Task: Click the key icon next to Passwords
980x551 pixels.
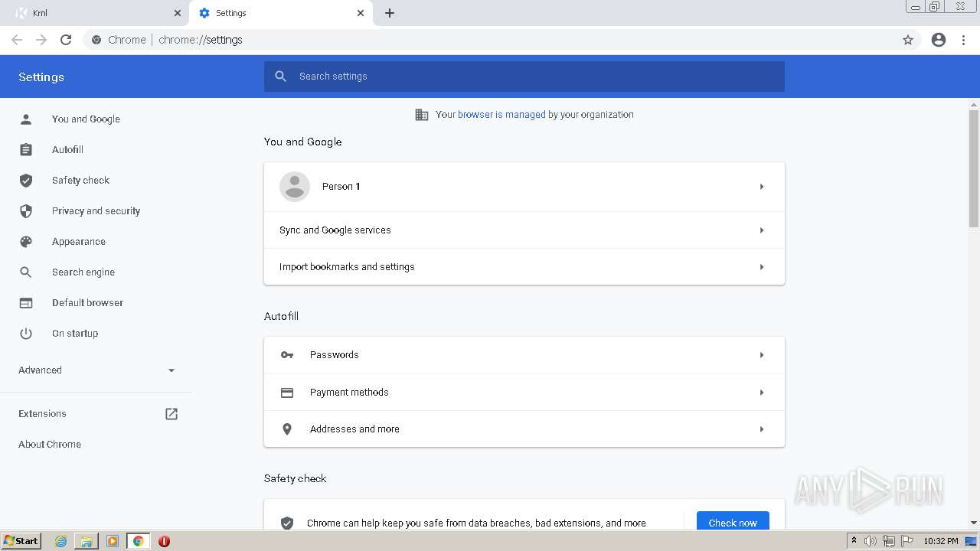Action: coord(287,355)
